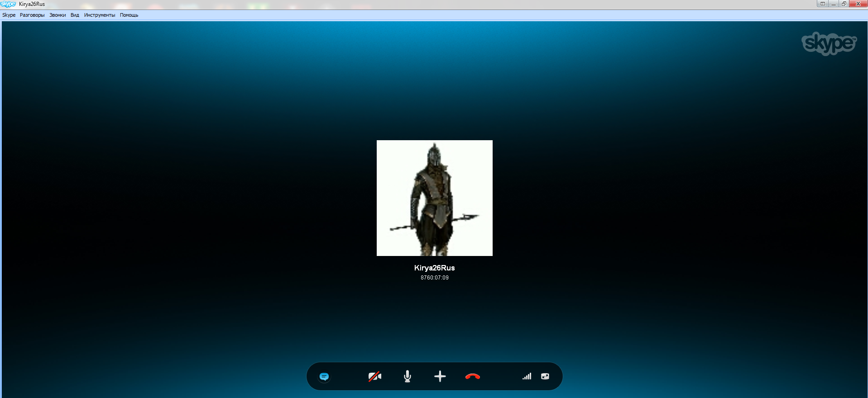Image resolution: width=868 pixels, height=398 pixels.
Task: Click the Kirya26Rus name under the avatar
Action: point(434,268)
